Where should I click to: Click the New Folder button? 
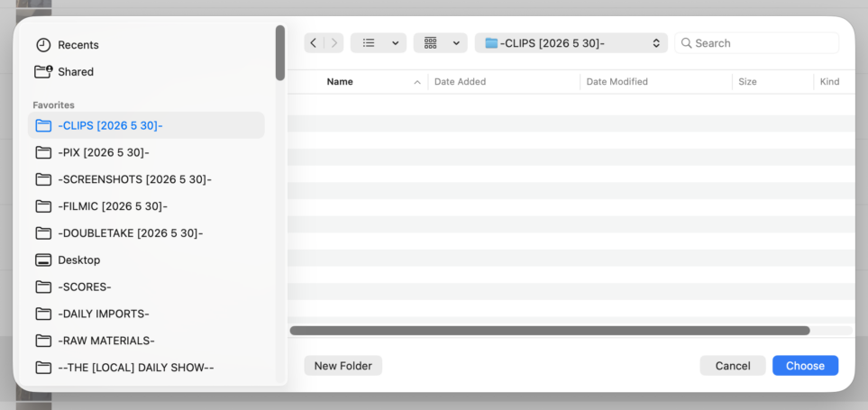point(343,366)
